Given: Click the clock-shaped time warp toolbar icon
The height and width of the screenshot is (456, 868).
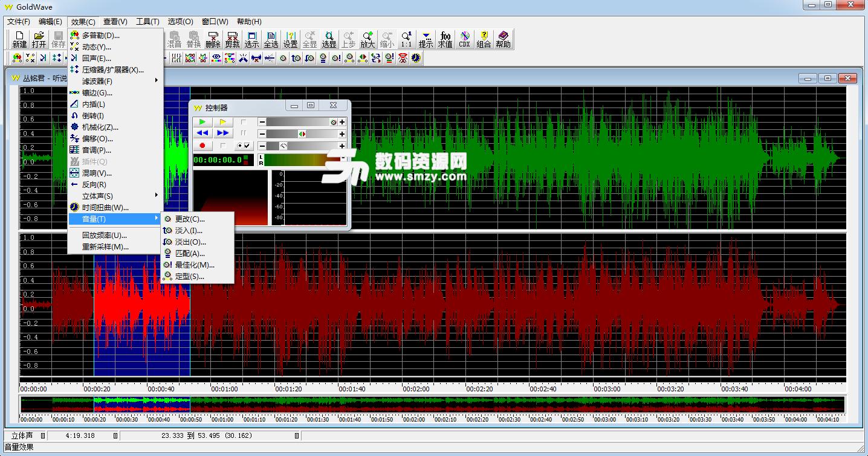Looking at the screenshot, I should point(416,58).
